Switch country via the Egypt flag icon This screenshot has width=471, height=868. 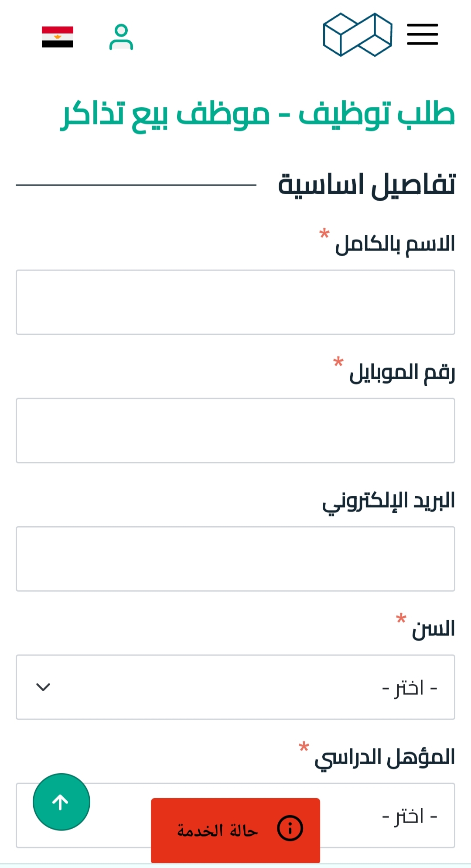58,37
